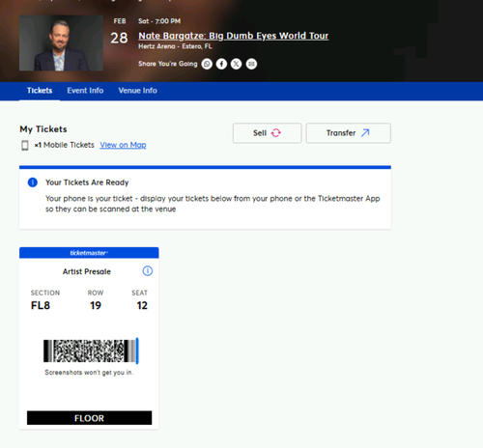Image resolution: width=483 pixels, height=448 pixels.
Task: Click the 'Sat - 7:00 PM' text
Action: point(159,21)
